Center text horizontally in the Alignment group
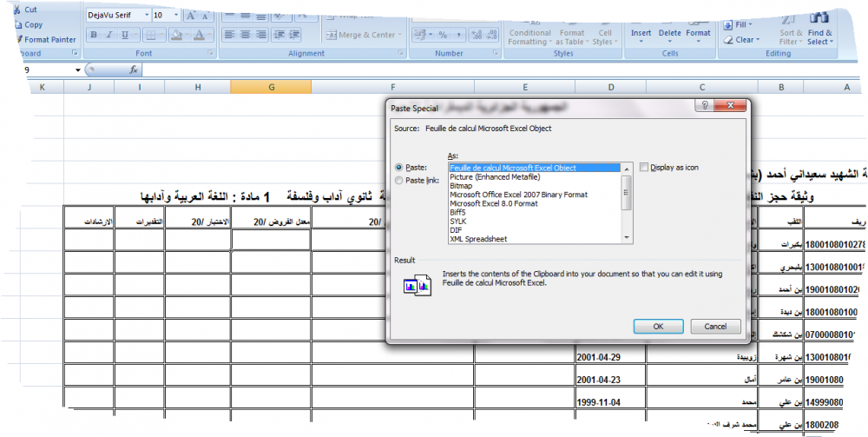The width and height of the screenshot is (868, 437). coord(246,35)
